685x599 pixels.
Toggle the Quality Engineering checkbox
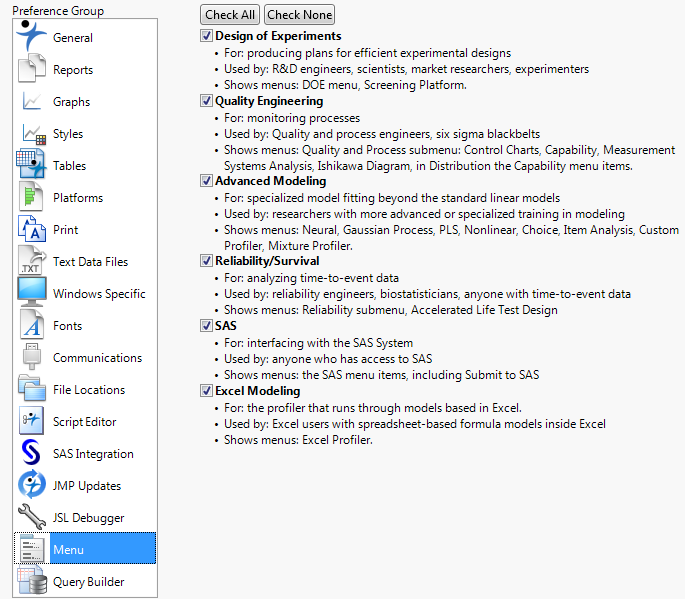coord(207,101)
